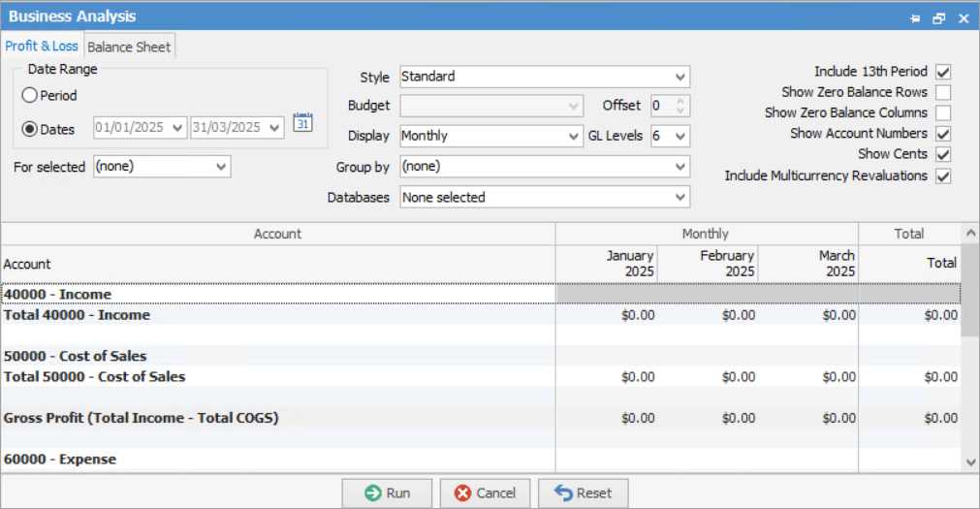Click the pin window icon
This screenshot has height=509, width=980.
(x=914, y=17)
